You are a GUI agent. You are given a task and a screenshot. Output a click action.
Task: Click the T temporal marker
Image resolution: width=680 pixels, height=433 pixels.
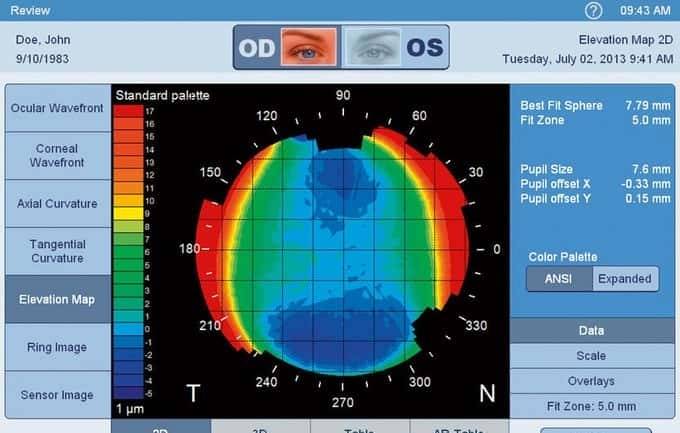click(x=193, y=394)
